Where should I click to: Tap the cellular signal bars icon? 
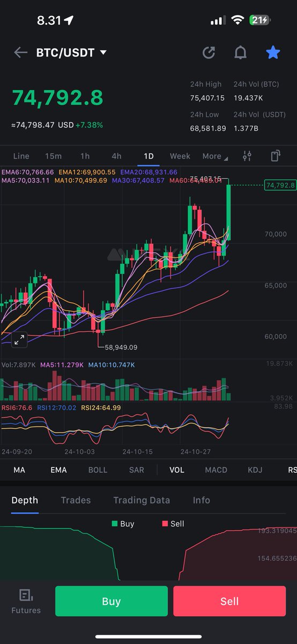point(218,20)
